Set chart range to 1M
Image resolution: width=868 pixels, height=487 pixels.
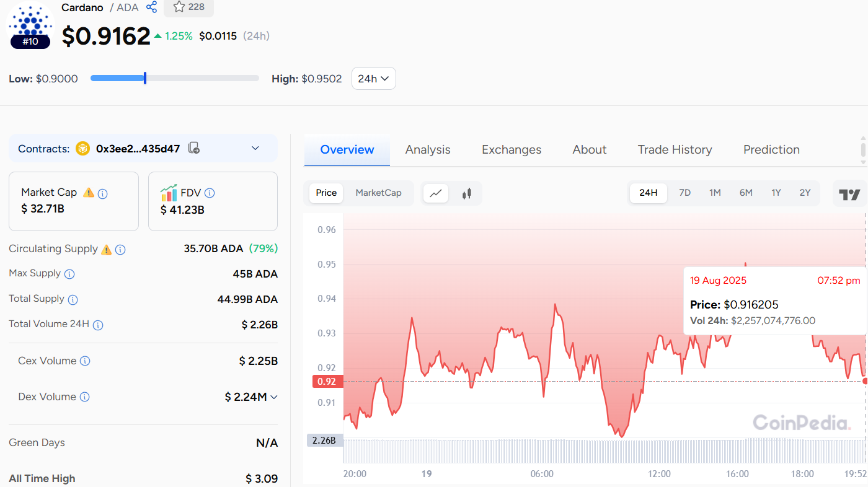click(715, 193)
